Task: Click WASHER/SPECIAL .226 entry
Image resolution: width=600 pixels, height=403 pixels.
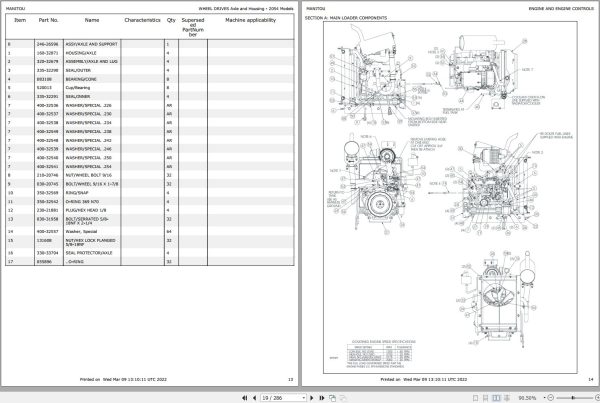Action: click(x=88, y=105)
